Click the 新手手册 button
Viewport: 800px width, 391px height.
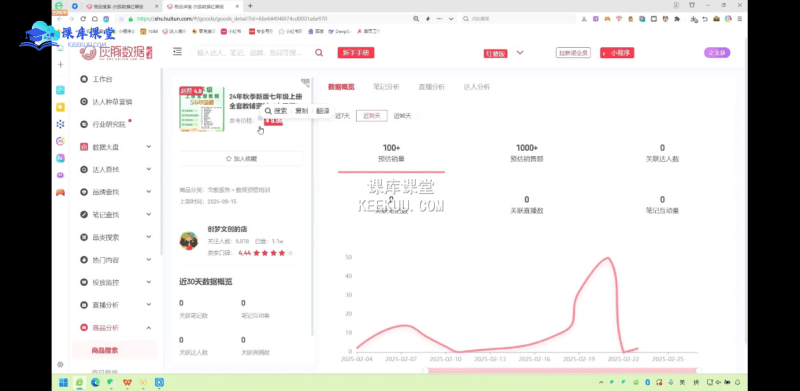356,53
